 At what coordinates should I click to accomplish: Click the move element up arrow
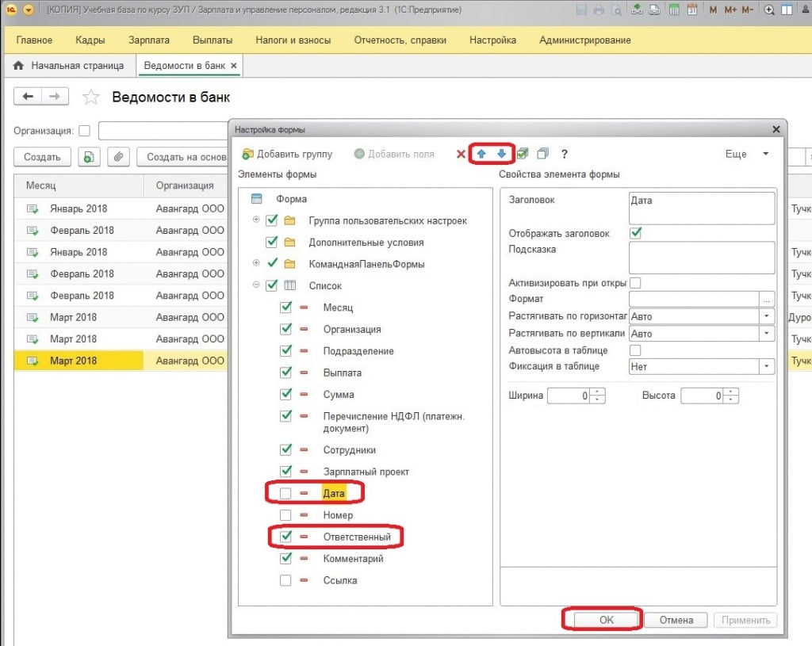pyautogui.click(x=481, y=154)
